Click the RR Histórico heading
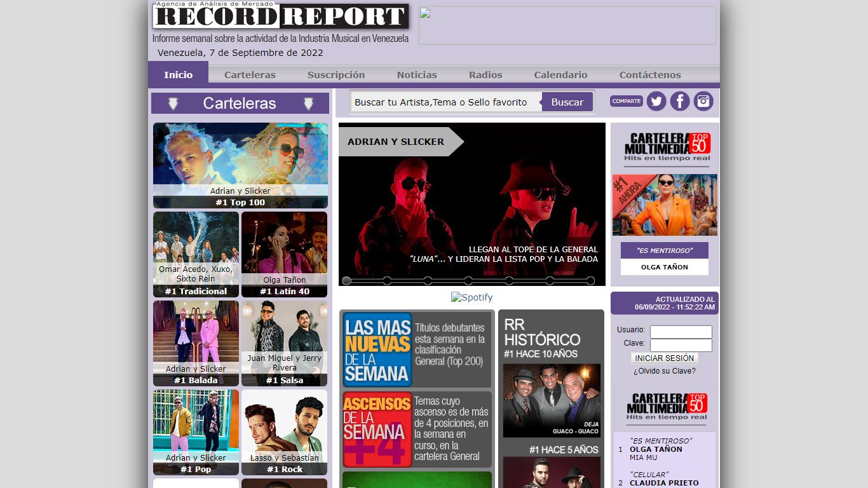Image resolution: width=868 pixels, height=488 pixels. click(542, 332)
